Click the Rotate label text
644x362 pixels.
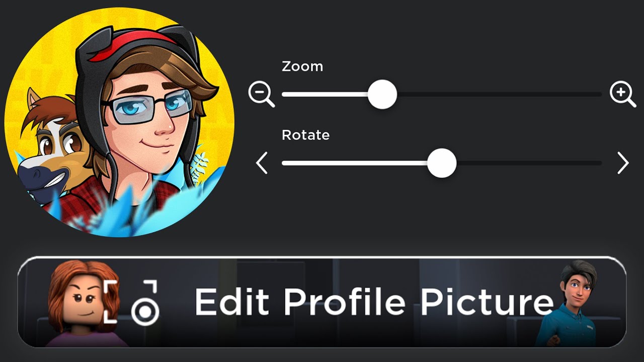click(x=306, y=135)
